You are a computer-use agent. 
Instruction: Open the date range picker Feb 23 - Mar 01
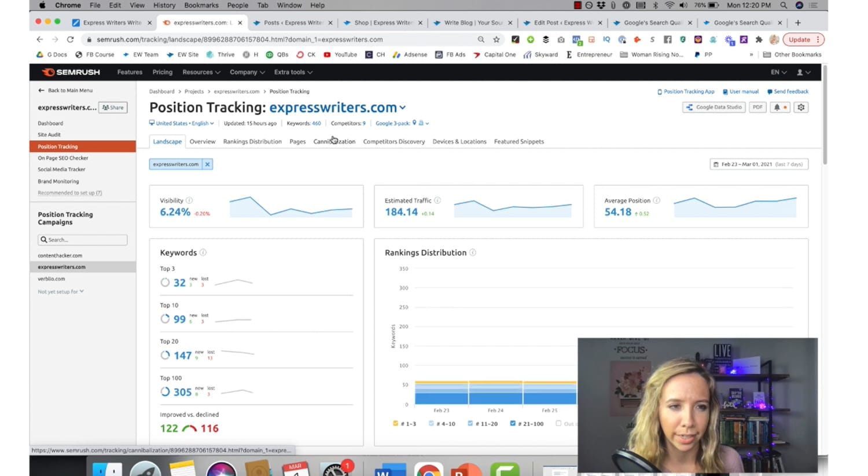click(x=759, y=164)
